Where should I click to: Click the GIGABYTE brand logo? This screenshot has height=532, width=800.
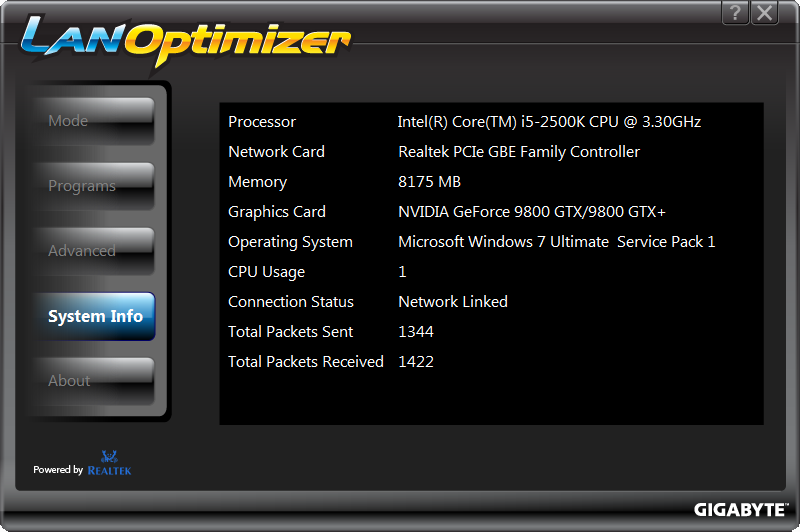coord(739,509)
